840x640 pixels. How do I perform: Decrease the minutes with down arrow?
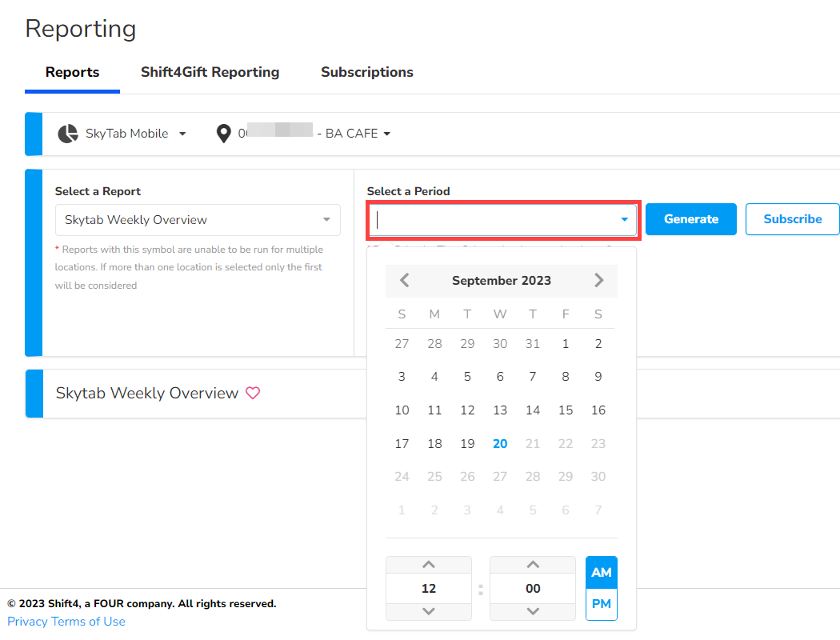[533, 611]
